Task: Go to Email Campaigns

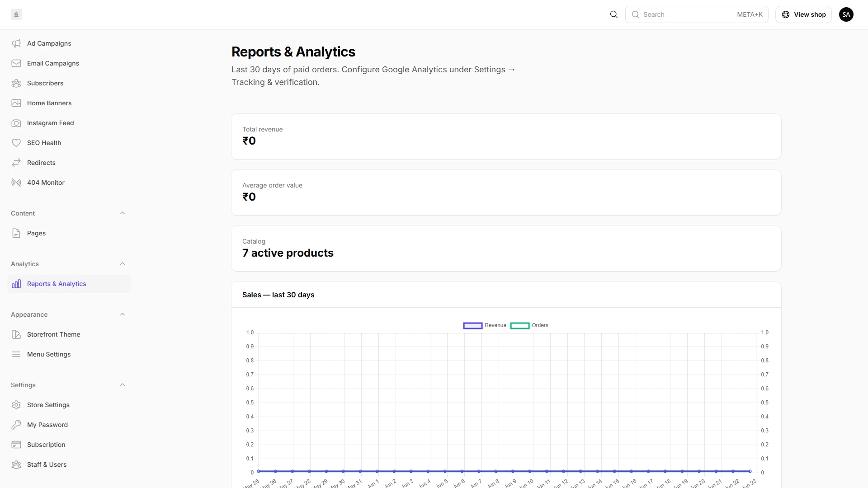Action: 69,63
